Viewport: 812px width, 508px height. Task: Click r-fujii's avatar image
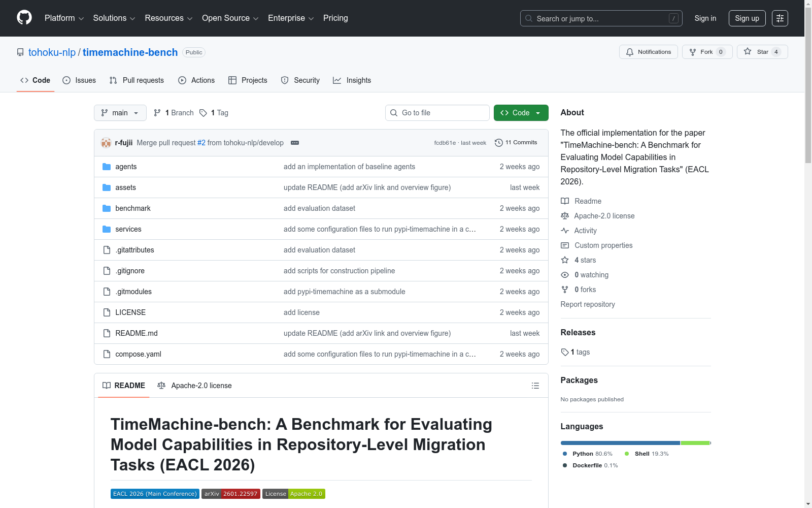tap(106, 143)
